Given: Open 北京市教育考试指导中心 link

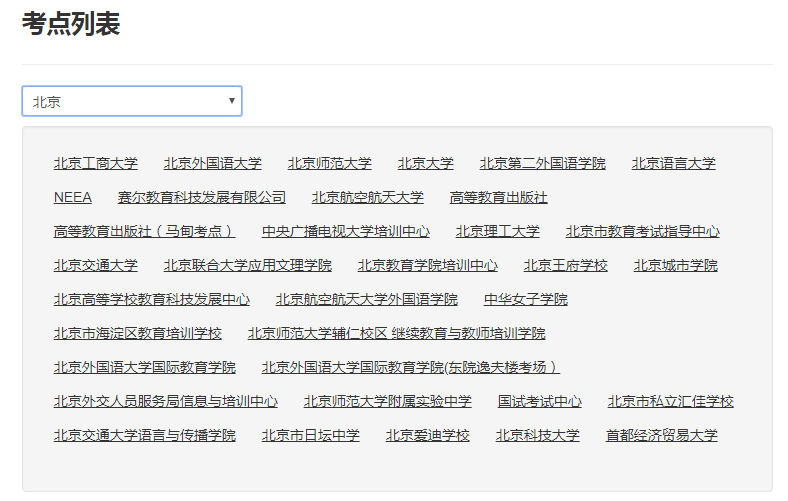Looking at the screenshot, I should [643, 231].
